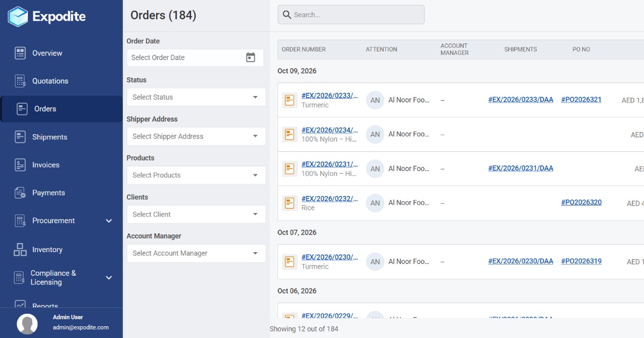Image resolution: width=644 pixels, height=338 pixels.
Task: Open the Select Client dropdown
Action: (x=196, y=214)
